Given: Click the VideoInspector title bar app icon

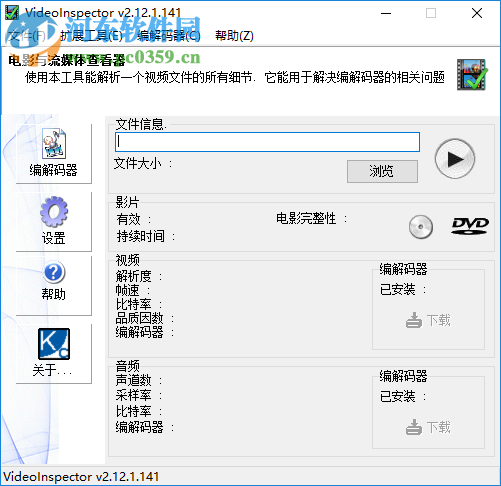Looking at the screenshot, I should pos(12,13).
